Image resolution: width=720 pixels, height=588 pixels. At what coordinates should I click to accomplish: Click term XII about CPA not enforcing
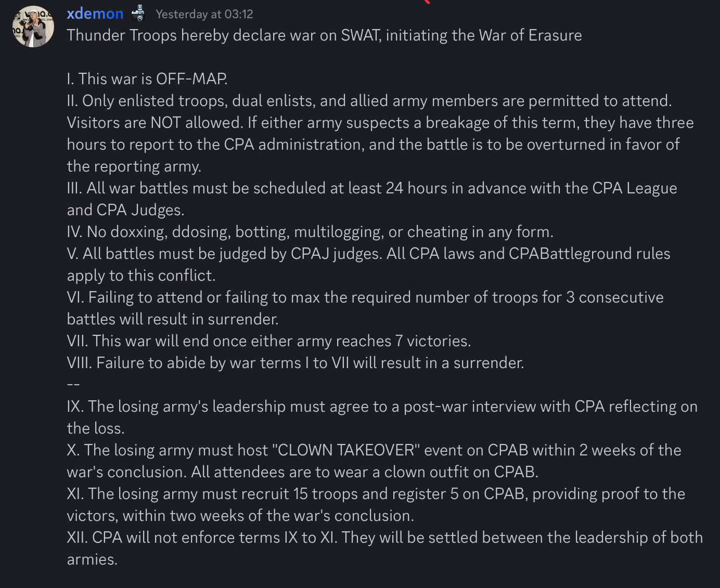[384, 538]
